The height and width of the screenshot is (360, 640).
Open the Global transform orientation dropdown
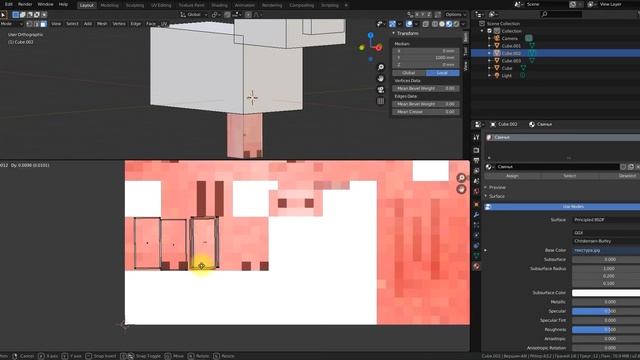[194, 15]
